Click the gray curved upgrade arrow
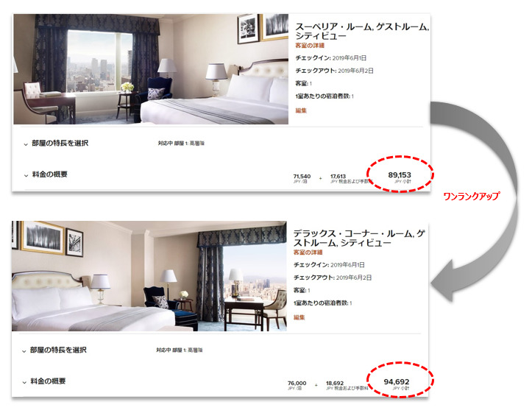The width and height of the screenshot is (532, 413). point(475,200)
